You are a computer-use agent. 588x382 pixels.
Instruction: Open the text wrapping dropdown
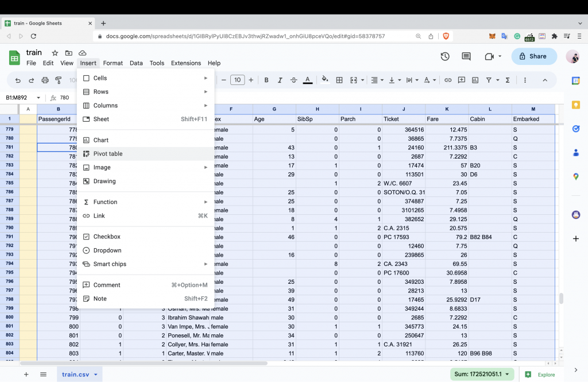click(412, 80)
